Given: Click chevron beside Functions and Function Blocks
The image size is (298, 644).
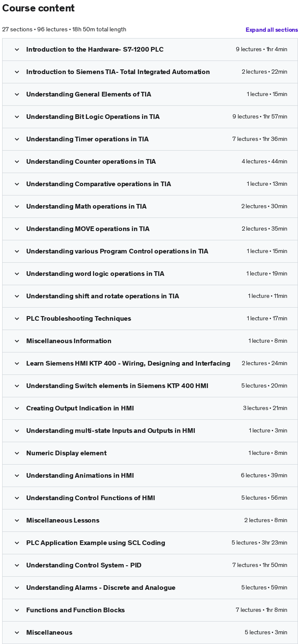Looking at the screenshot, I should 17,610.
